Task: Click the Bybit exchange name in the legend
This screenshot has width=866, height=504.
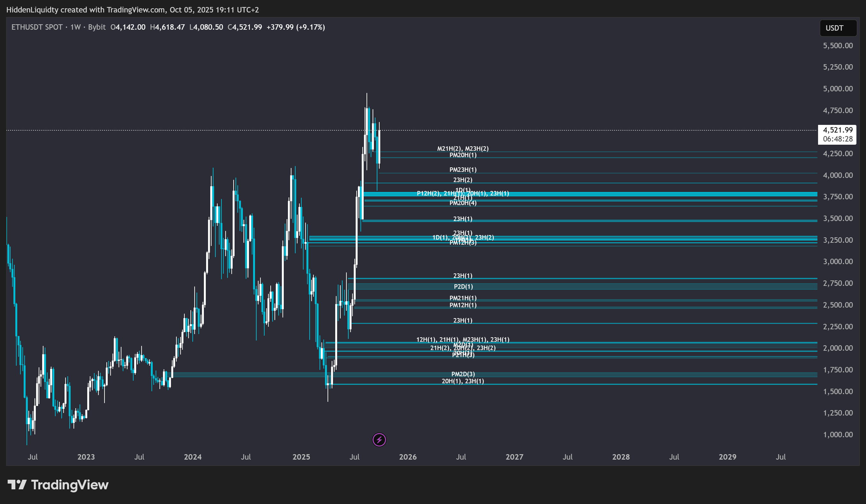Action: (97, 27)
